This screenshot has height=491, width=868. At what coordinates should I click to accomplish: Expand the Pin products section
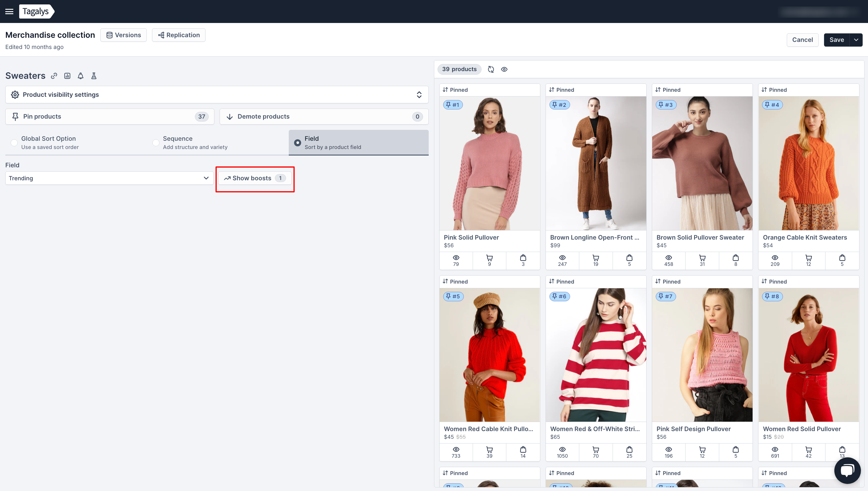click(110, 116)
